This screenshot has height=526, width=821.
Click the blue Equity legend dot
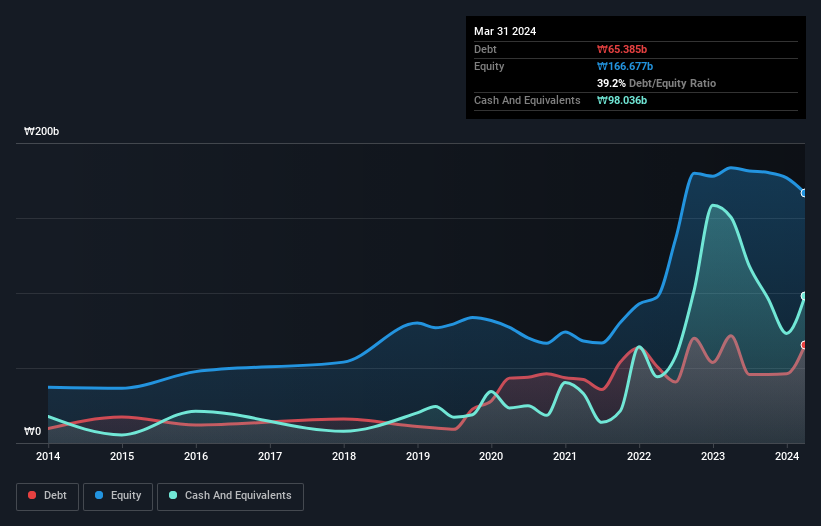pyautogui.click(x=99, y=495)
